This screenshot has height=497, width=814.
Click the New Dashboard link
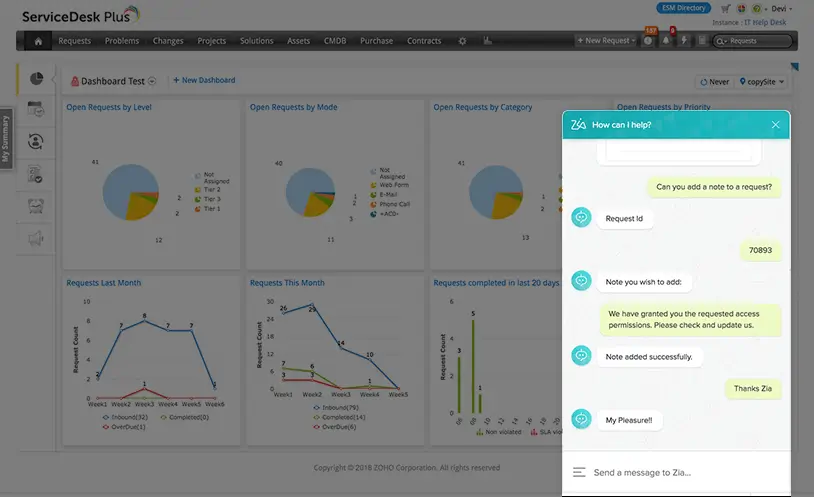coord(204,80)
